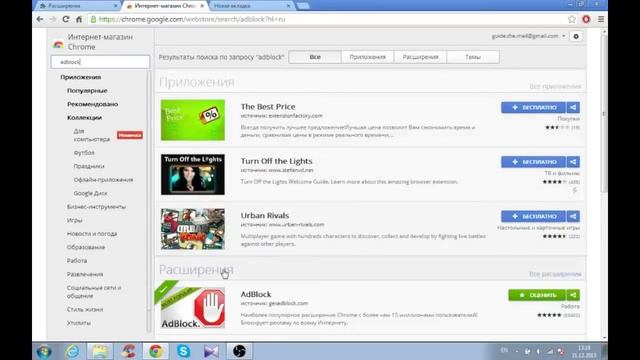This screenshot has width=640, height=360.
Task: Switch to the Новая вкладка browser tab
Action: 251,6
